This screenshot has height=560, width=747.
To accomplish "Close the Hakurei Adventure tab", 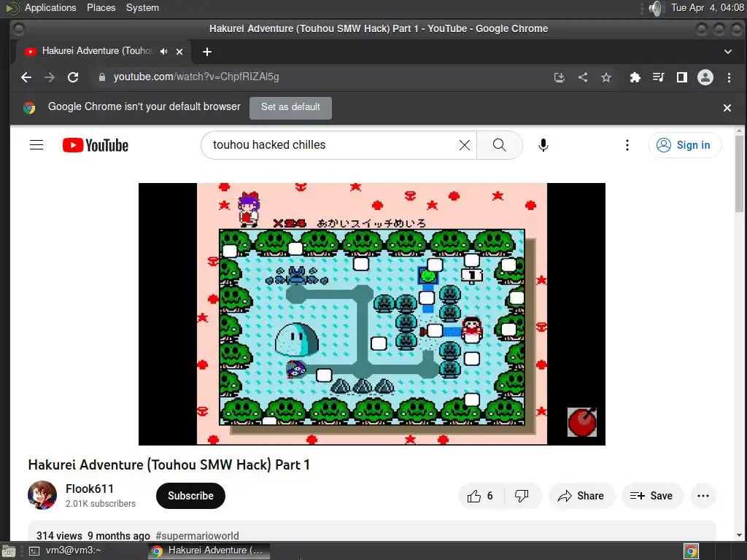I will 179,52.
